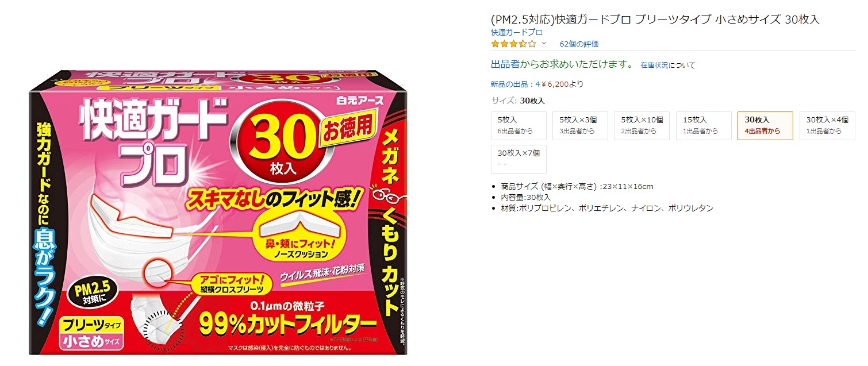
Task: Open the 在庫状況 availability link
Action: [x=654, y=65]
